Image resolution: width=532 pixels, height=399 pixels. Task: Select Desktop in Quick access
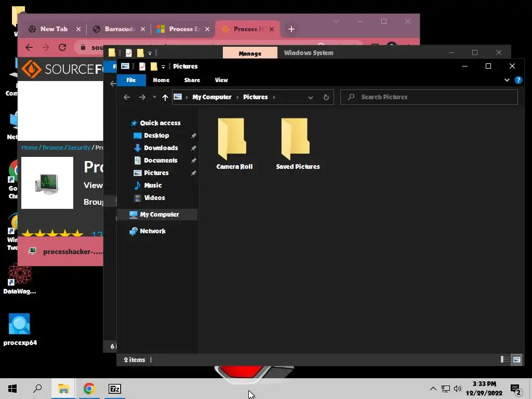pos(156,136)
